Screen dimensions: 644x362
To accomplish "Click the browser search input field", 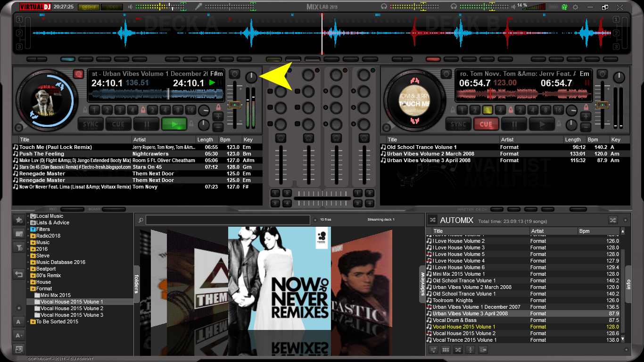I will tap(227, 220).
